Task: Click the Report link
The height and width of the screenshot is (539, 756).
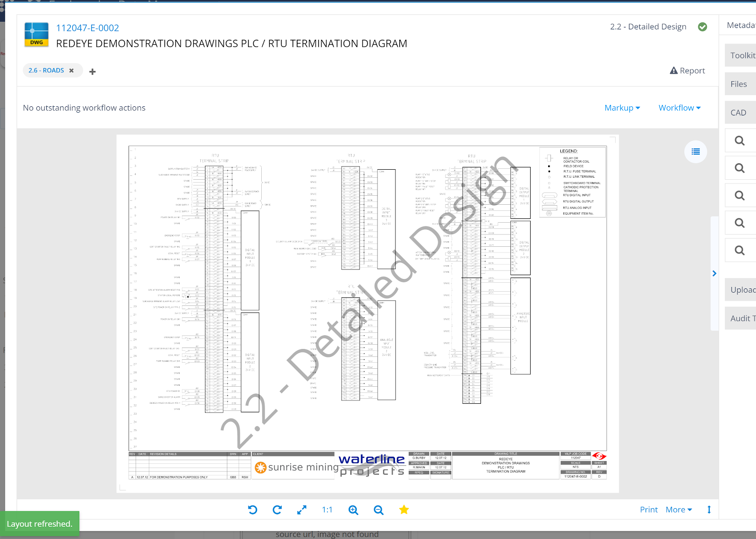Action: click(x=687, y=70)
